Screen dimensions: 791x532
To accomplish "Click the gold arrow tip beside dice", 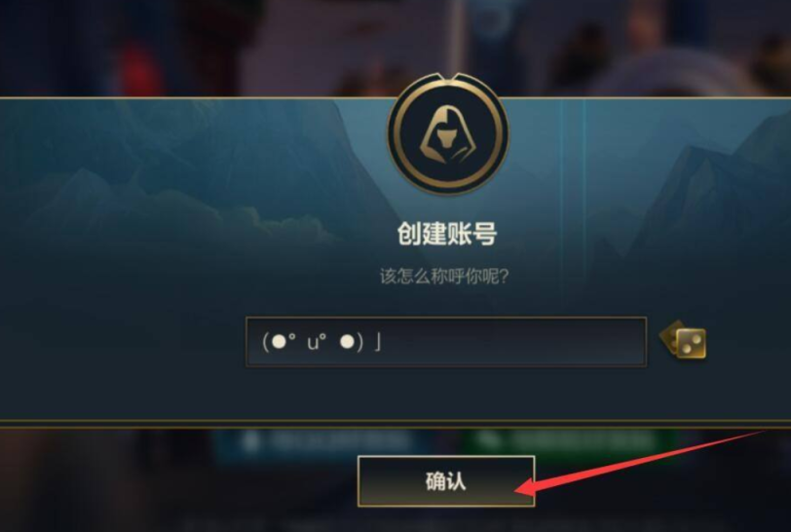I will (667, 337).
